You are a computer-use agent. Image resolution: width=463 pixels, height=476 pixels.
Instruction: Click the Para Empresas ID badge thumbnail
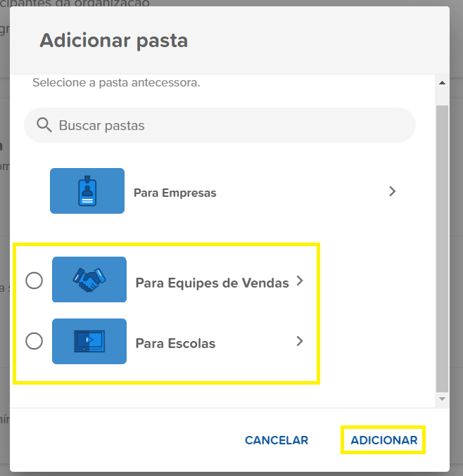pyautogui.click(x=87, y=191)
